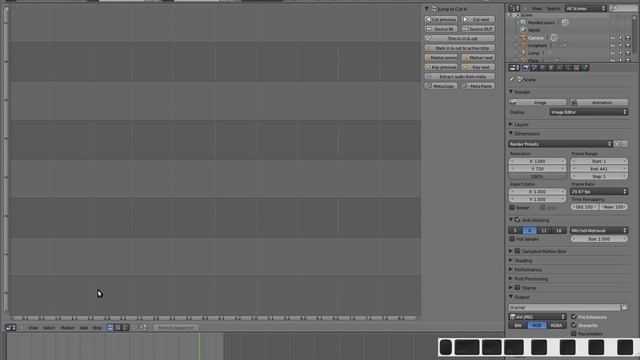Open the outliner Search menu
The image size is (640, 360).
click(x=553, y=9)
